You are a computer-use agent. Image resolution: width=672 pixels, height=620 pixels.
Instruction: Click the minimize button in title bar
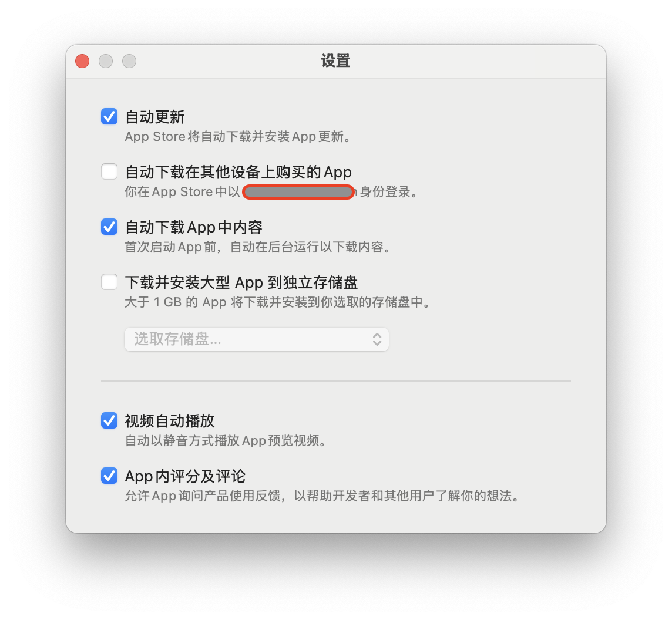coord(106,61)
